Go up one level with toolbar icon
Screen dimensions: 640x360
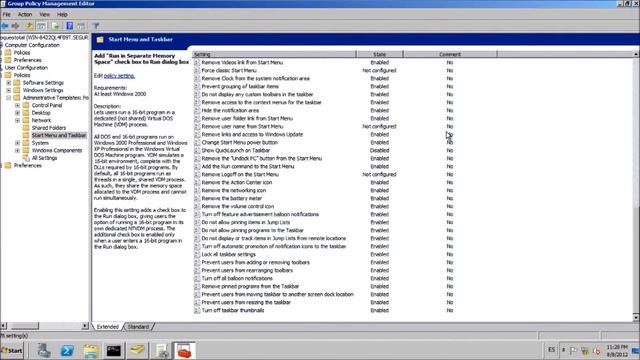29,26
